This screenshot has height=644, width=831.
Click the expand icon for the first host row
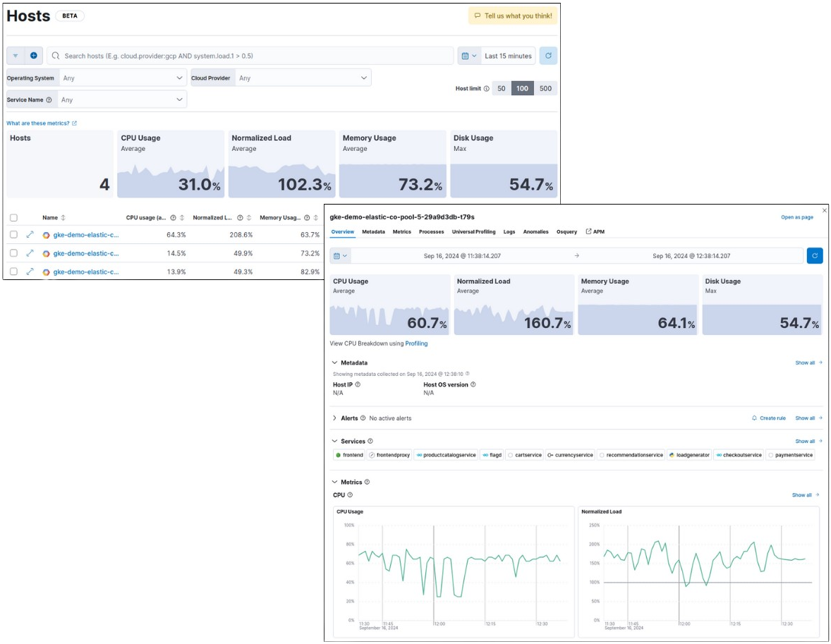[x=30, y=234]
